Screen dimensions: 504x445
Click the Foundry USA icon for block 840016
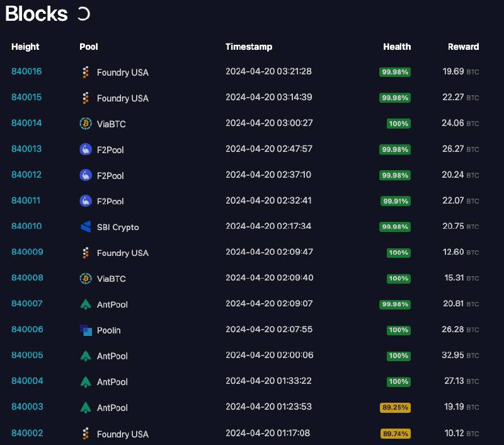coord(86,72)
